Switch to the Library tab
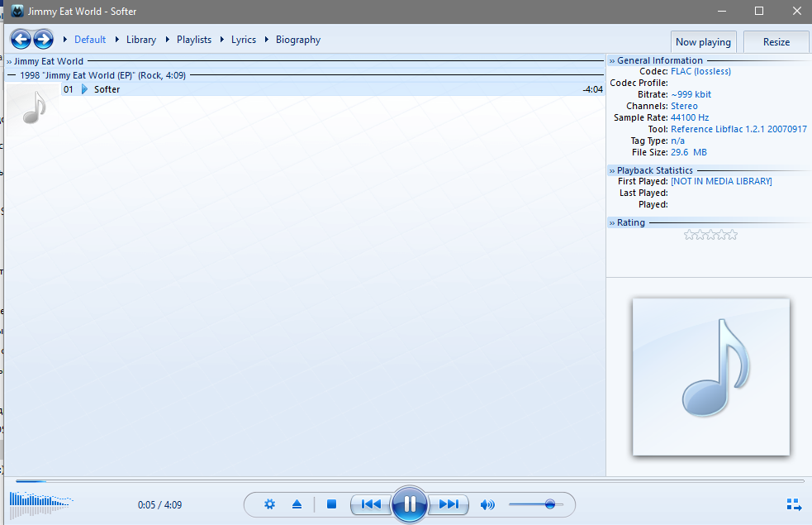This screenshot has height=525, width=812. (x=141, y=40)
